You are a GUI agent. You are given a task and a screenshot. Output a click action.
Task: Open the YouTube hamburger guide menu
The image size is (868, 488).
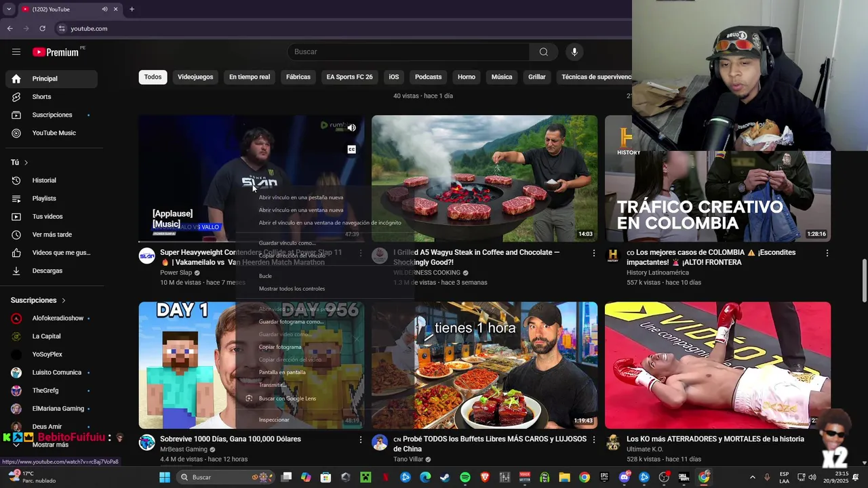coord(16,52)
